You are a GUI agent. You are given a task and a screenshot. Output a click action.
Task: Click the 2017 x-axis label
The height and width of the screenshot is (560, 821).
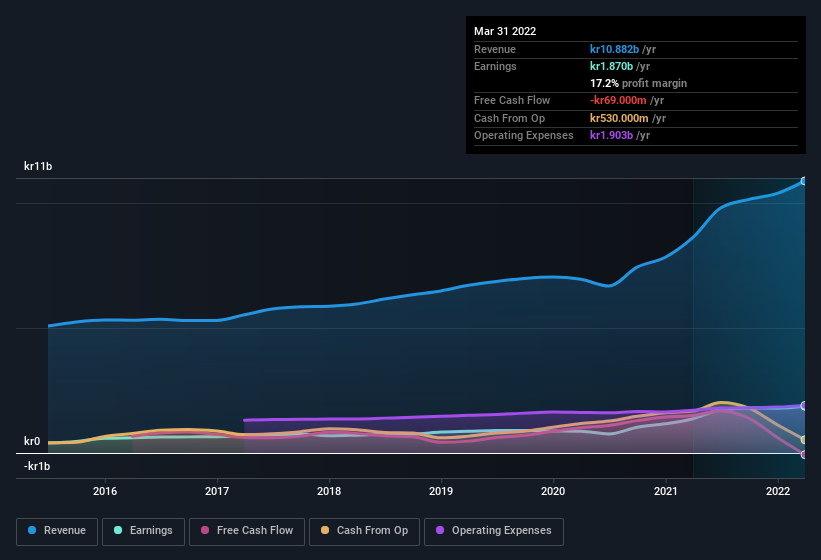[x=217, y=491]
